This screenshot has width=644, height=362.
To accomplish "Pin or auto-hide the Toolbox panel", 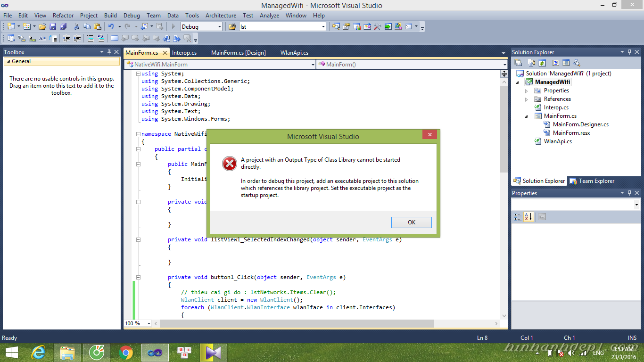I will pyautogui.click(x=109, y=52).
